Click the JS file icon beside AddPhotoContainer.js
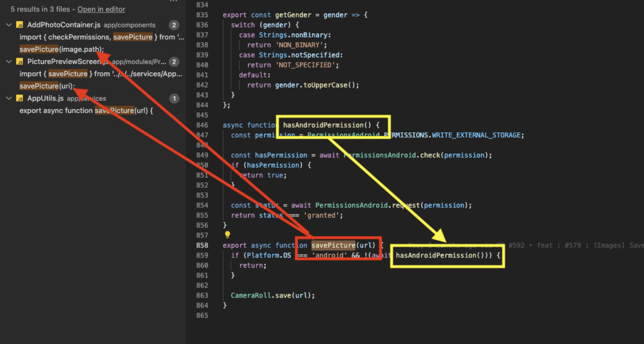The image size is (644, 344). point(19,25)
